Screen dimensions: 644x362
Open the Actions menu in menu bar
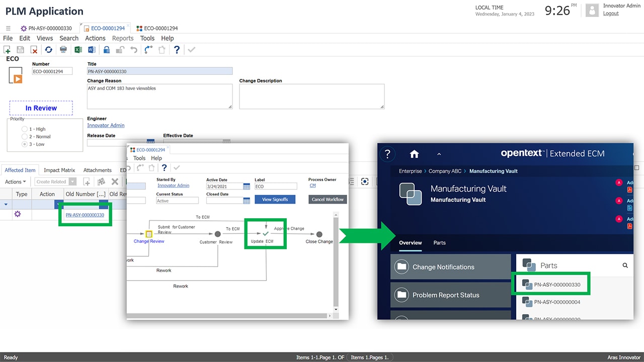tap(95, 38)
